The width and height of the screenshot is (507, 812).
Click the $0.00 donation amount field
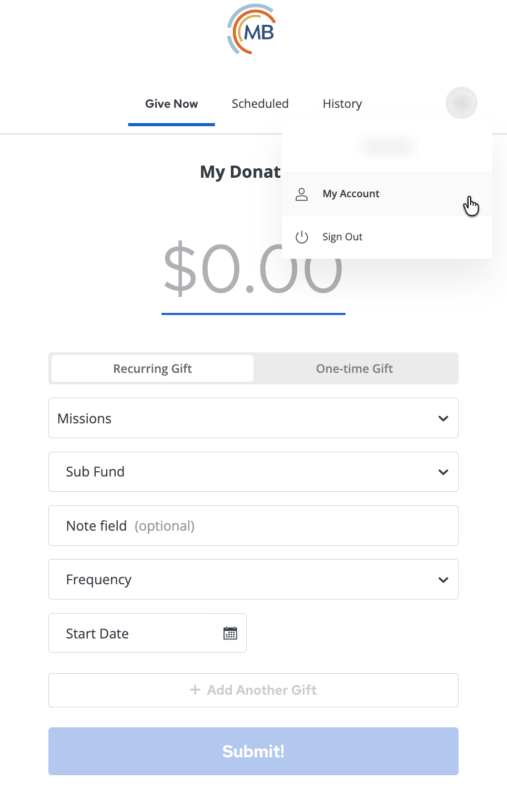[x=253, y=269]
